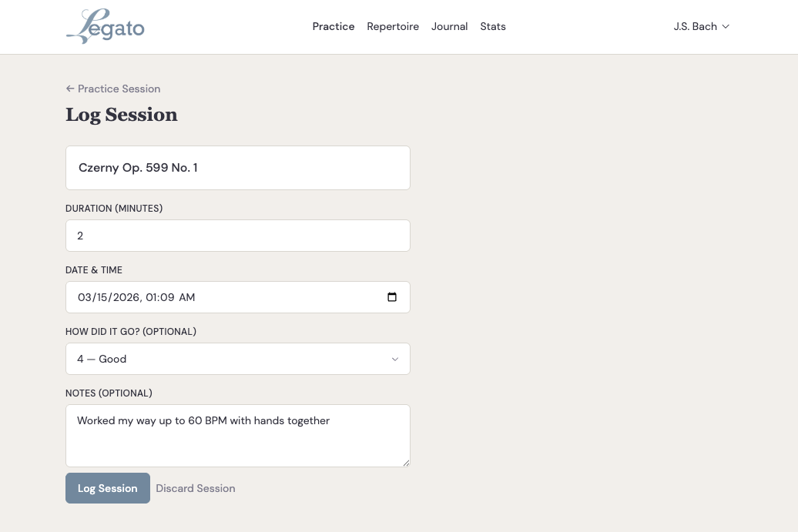Open the Journal page
The image size is (798, 532).
(449, 26)
